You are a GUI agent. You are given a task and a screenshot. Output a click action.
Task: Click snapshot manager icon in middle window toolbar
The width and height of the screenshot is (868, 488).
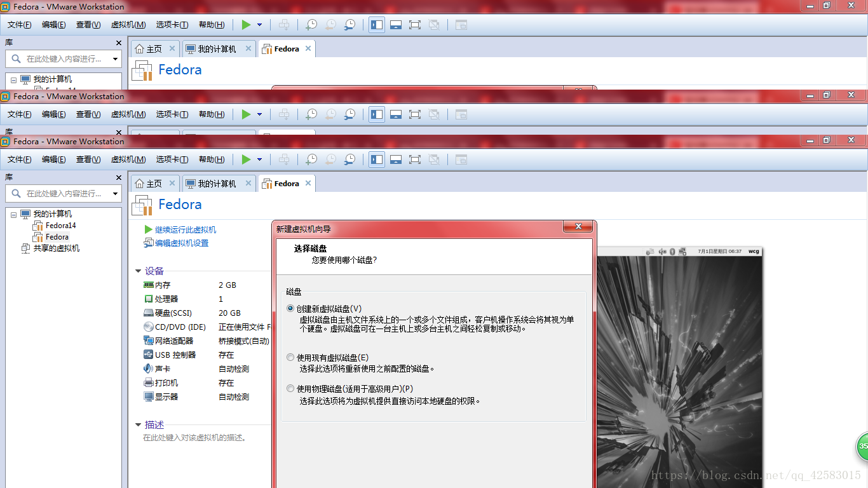point(350,114)
